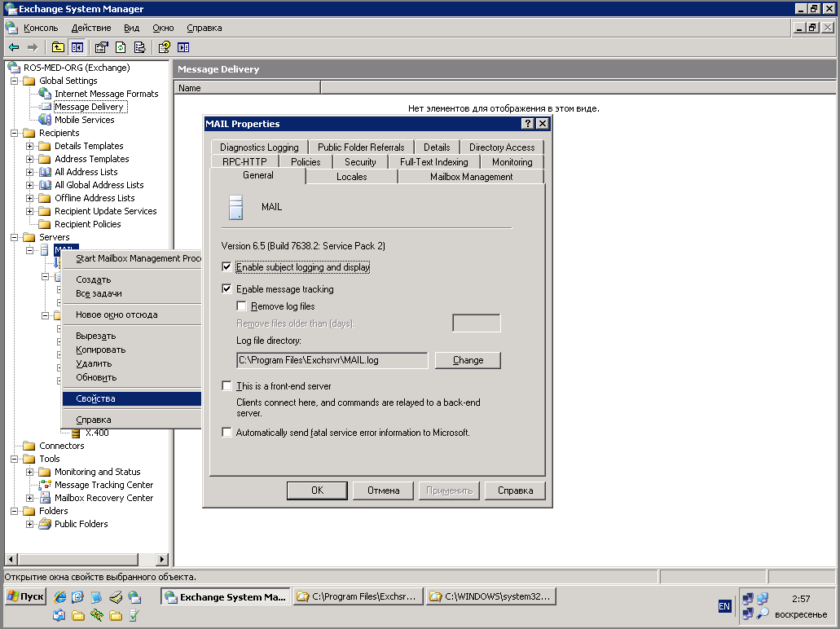The image size is (840, 629).
Task: Check the Remove log files box
Action: coord(242,306)
